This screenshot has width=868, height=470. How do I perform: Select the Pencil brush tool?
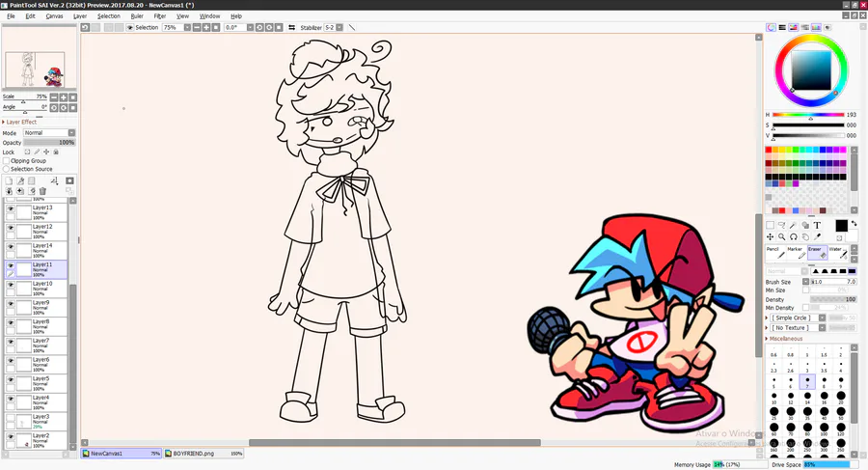[775, 252]
